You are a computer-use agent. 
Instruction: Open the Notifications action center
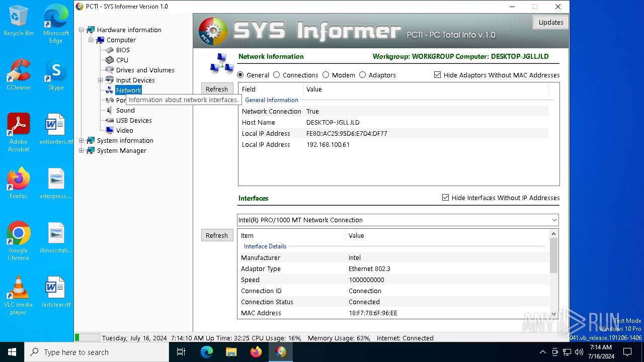(627, 352)
